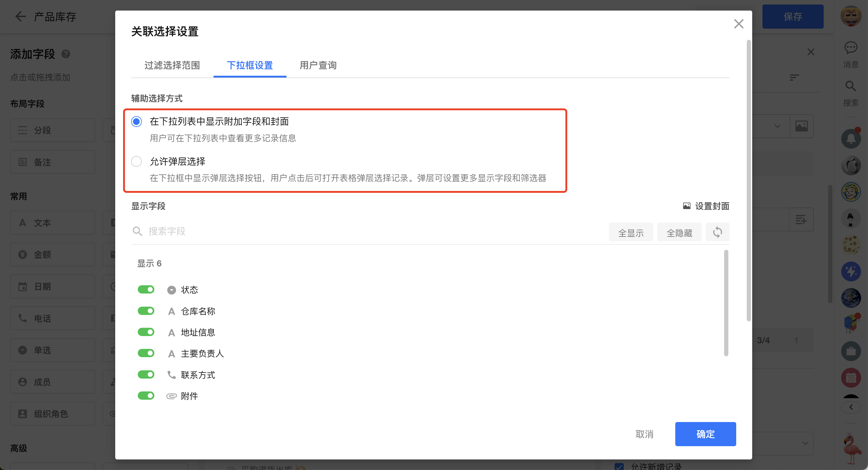Toggle off the 状态 field switch
Viewport: 868px width, 470px height.
tap(146, 289)
